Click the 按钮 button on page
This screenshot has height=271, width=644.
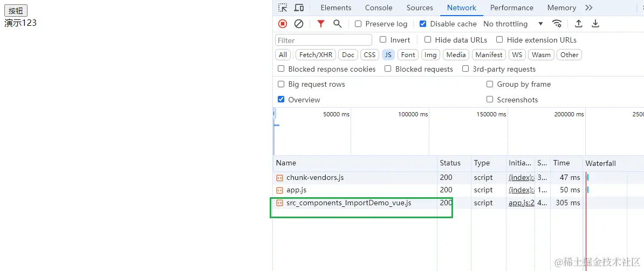click(16, 11)
